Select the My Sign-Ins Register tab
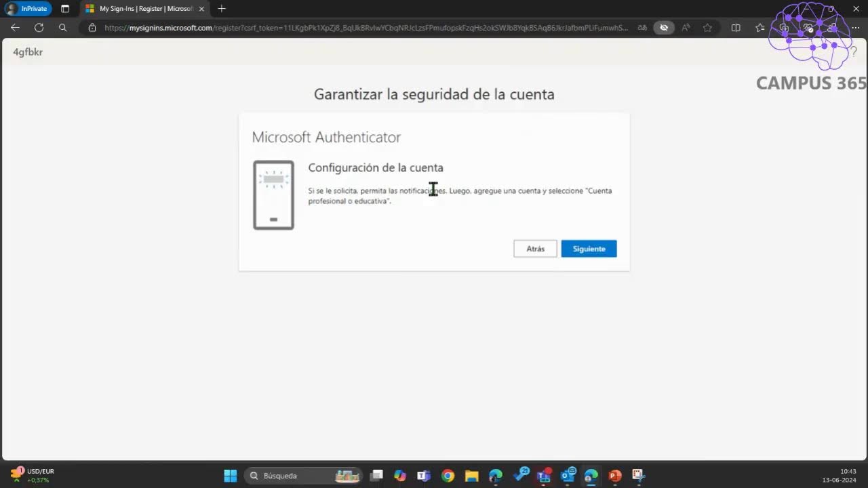Screen dimensions: 868x488 (139, 9)
